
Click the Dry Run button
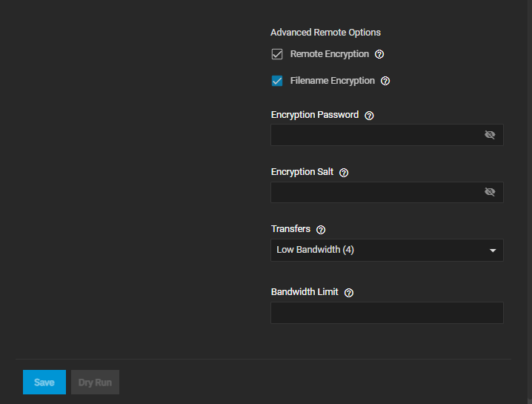95,383
